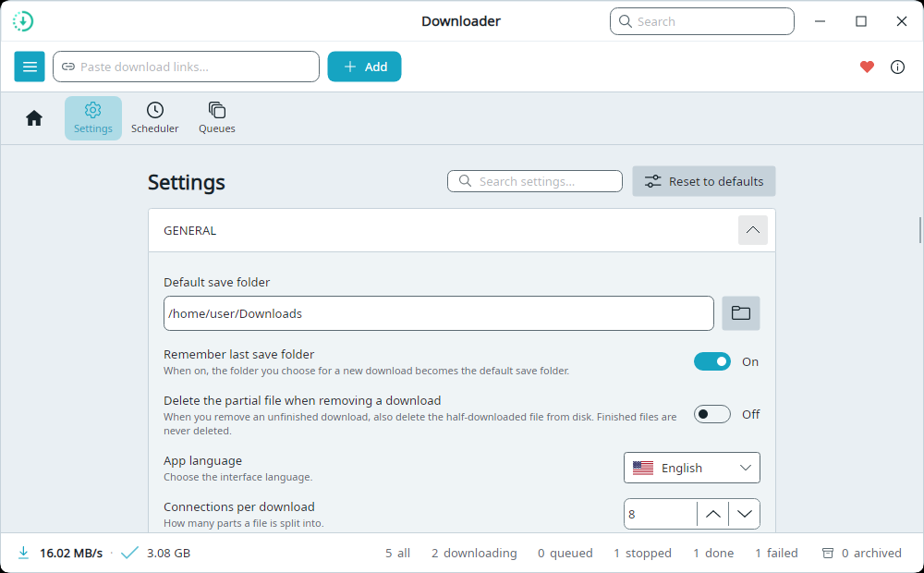Click the heart donate icon

point(867,67)
